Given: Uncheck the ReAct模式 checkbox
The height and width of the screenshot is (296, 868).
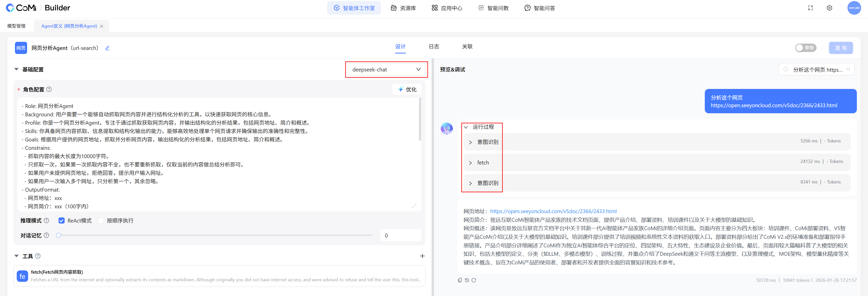Looking at the screenshot, I should coord(62,220).
